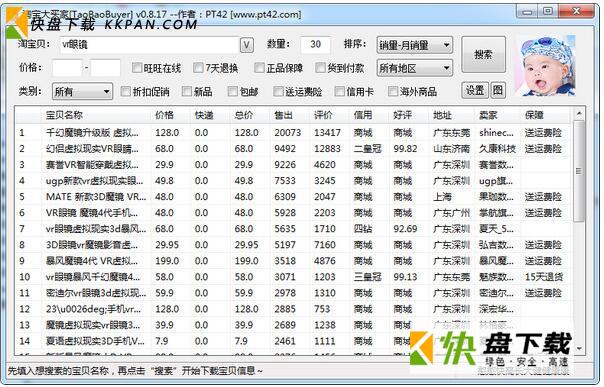Click the 信用 column header
This screenshot has width=604, height=387.
tap(369, 115)
